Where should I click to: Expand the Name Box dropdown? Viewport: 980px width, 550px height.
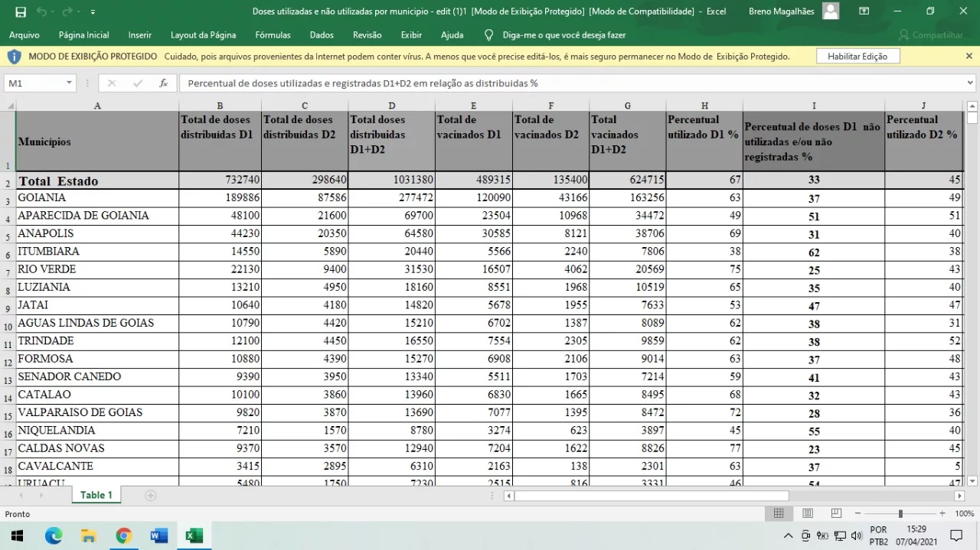[70, 83]
